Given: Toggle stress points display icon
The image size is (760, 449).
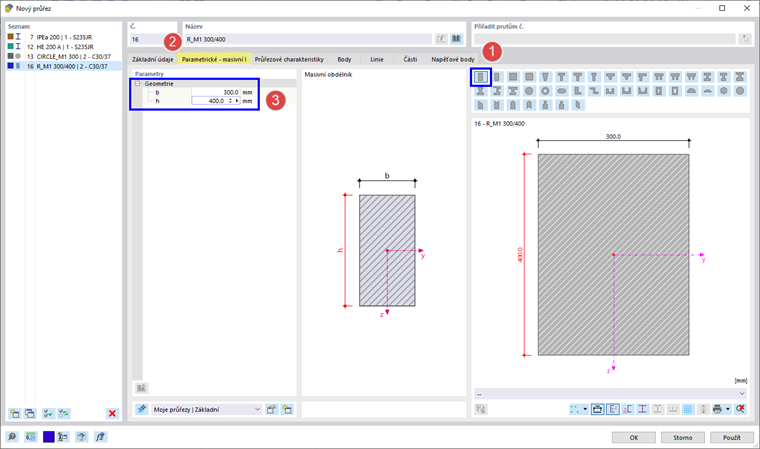Looking at the screenshot, I should point(628,409).
